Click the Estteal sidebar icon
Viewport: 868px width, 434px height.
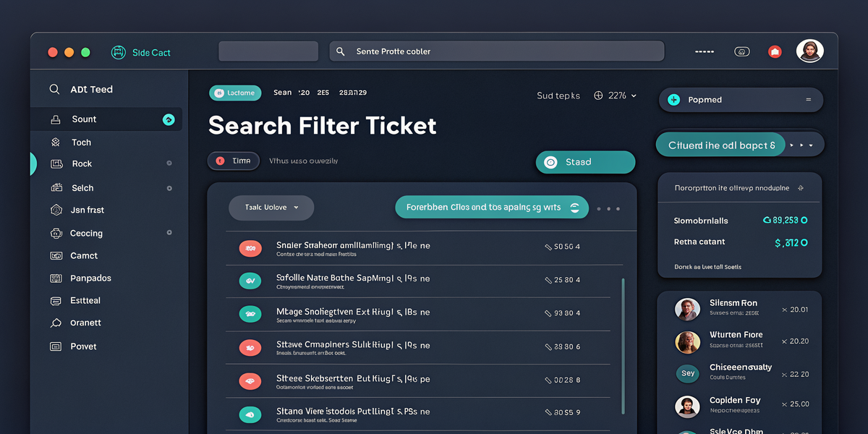coord(56,300)
